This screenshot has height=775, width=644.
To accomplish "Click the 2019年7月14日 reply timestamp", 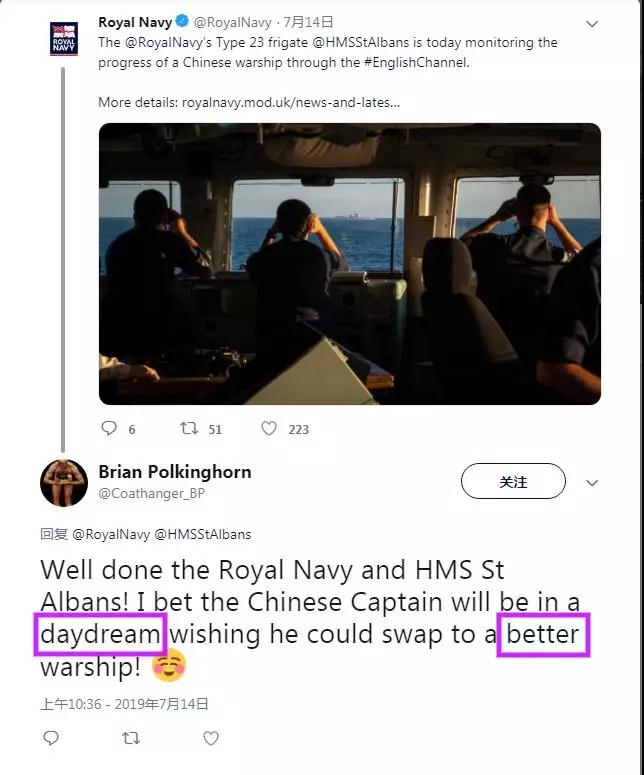I will [162, 704].
